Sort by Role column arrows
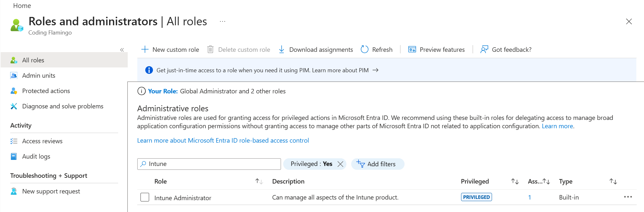The height and width of the screenshot is (212, 644). click(x=259, y=181)
